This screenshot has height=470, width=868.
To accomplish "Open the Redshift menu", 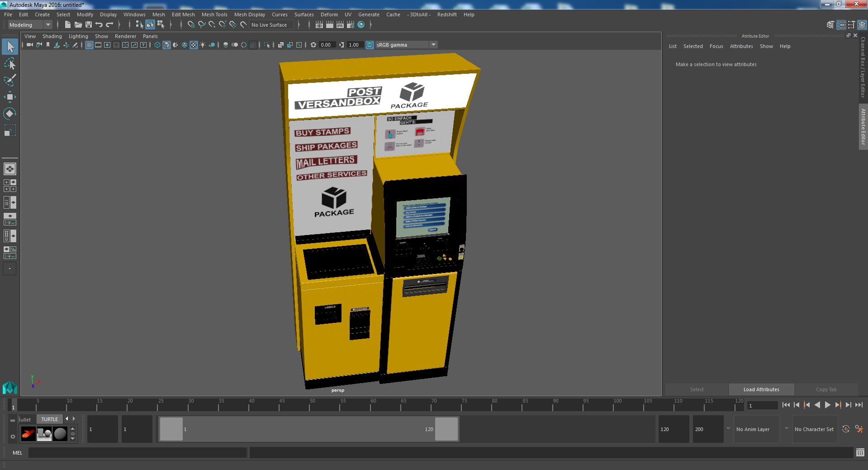I will pos(447,14).
